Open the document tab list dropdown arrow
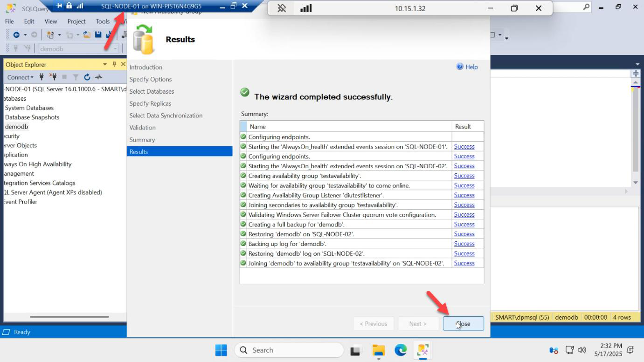The height and width of the screenshot is (362, 644). 637,64
